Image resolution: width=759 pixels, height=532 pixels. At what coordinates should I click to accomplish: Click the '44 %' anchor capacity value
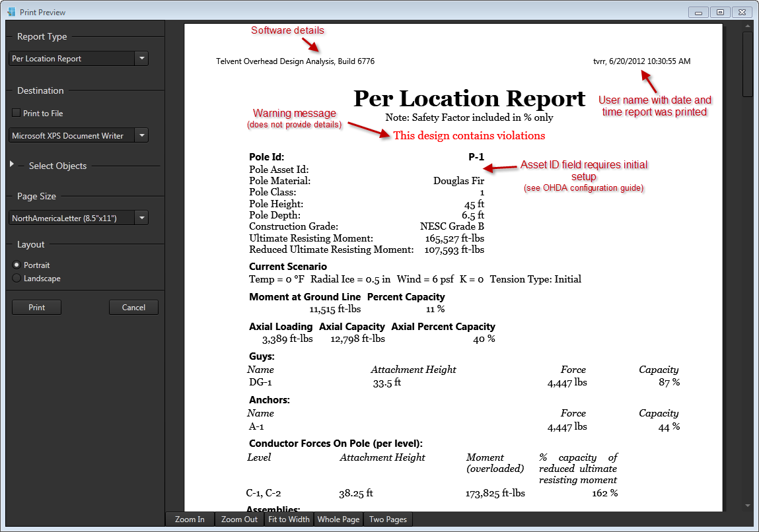coord(669,427)
